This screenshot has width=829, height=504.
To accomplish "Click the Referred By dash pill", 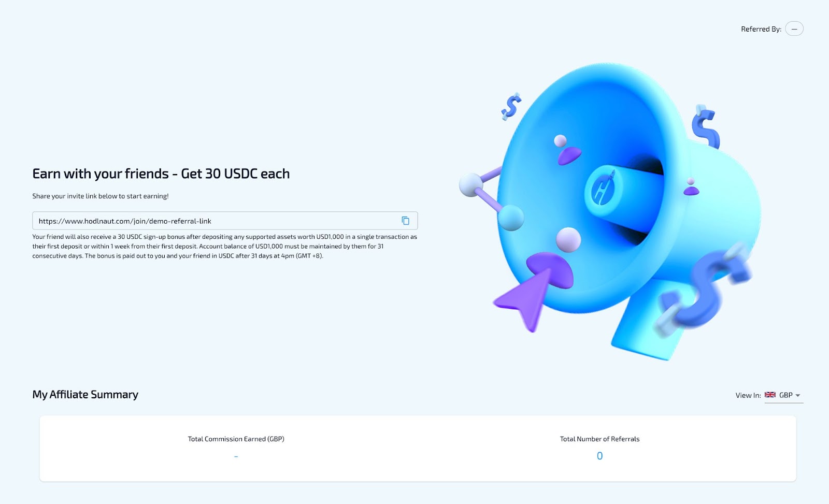I will coord(794,29).
